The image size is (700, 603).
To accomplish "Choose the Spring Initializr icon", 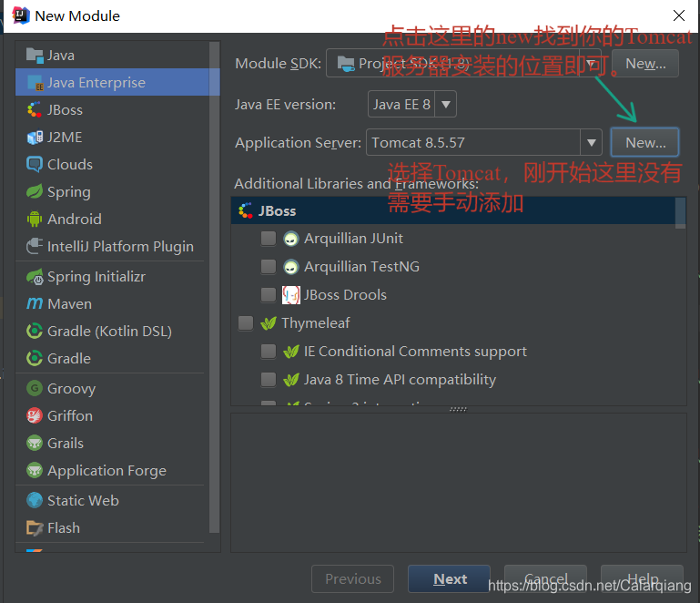I will click(35, 277).
